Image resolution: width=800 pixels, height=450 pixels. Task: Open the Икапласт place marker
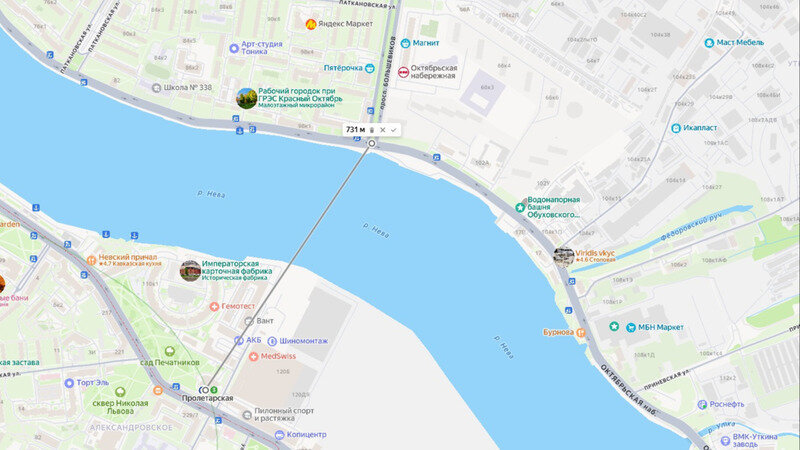676,128
